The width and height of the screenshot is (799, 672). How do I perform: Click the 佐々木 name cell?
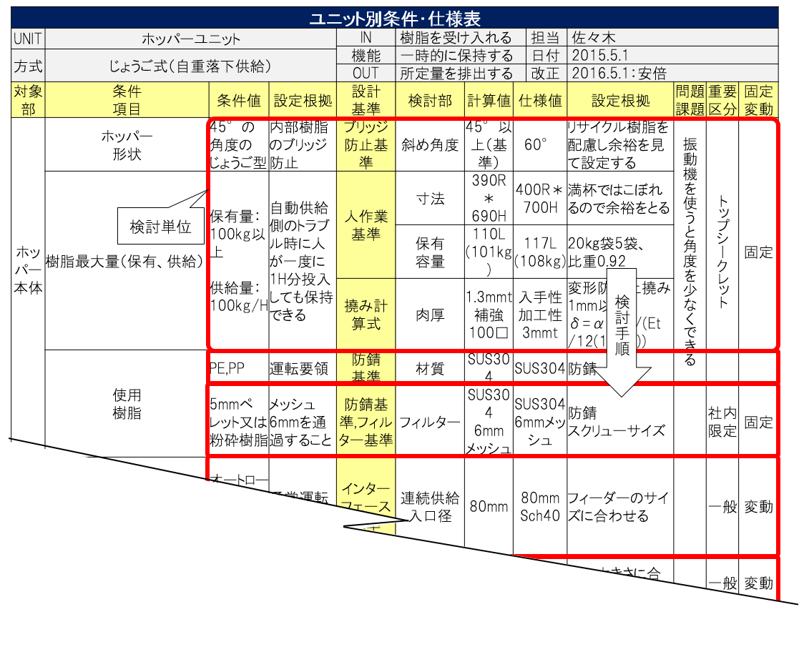tap(671, 38)
